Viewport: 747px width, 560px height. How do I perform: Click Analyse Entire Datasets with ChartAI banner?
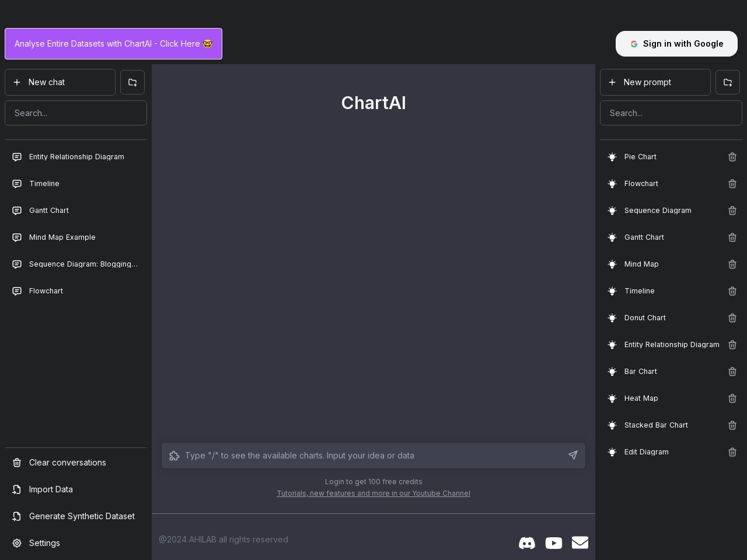coord(113,44)
